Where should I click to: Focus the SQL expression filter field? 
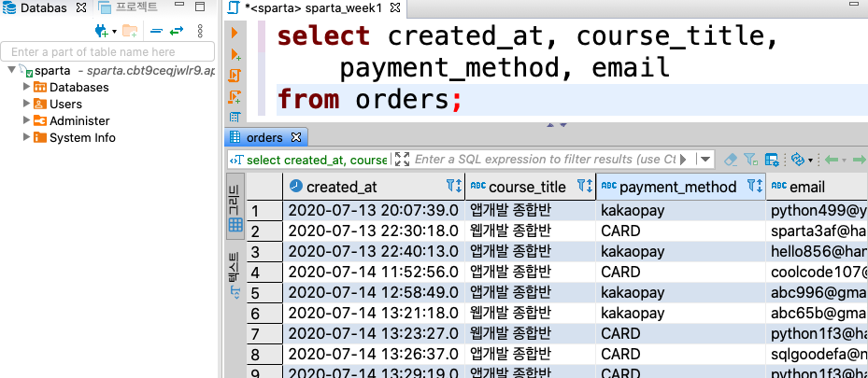click(x=545, y=160)
